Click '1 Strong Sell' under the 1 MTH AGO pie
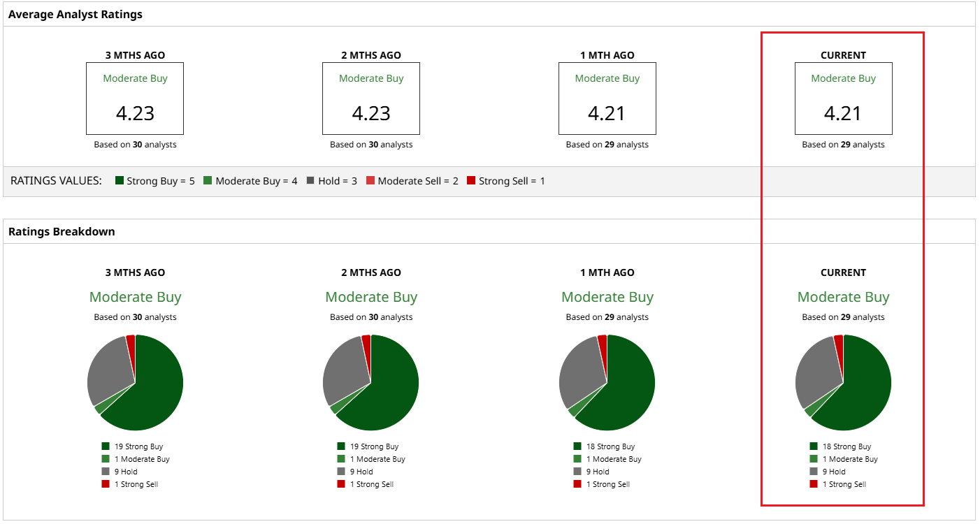 pyautogui.click(x=608, y=484)
